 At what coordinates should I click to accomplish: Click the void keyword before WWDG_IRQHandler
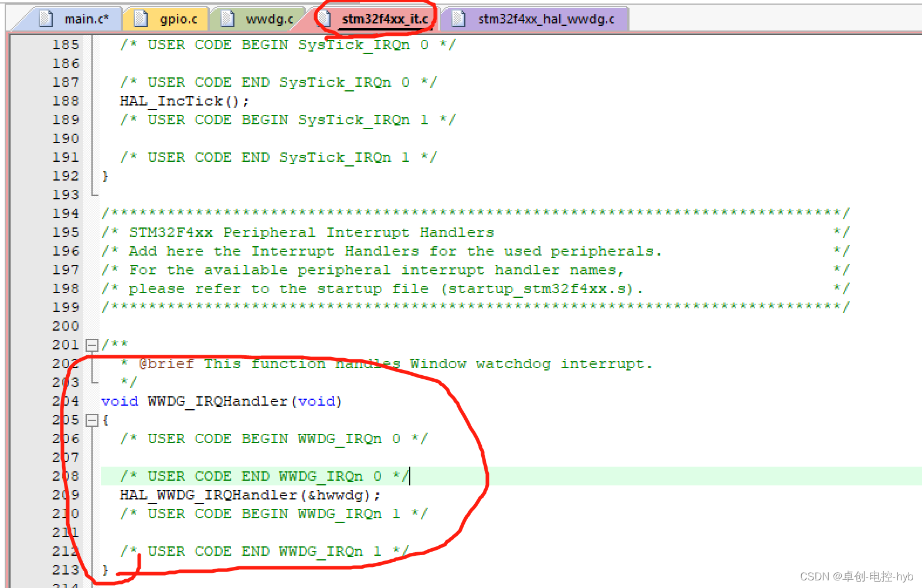tap(120, 401)
